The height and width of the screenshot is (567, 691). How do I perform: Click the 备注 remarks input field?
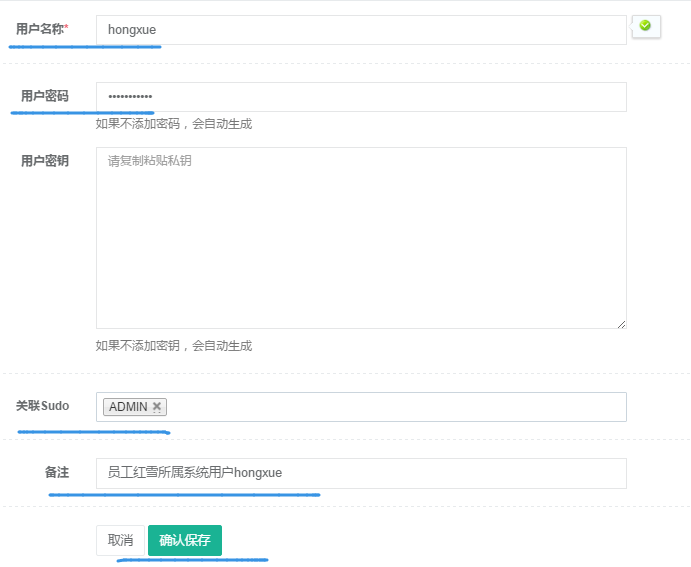[x=361, y=473]
